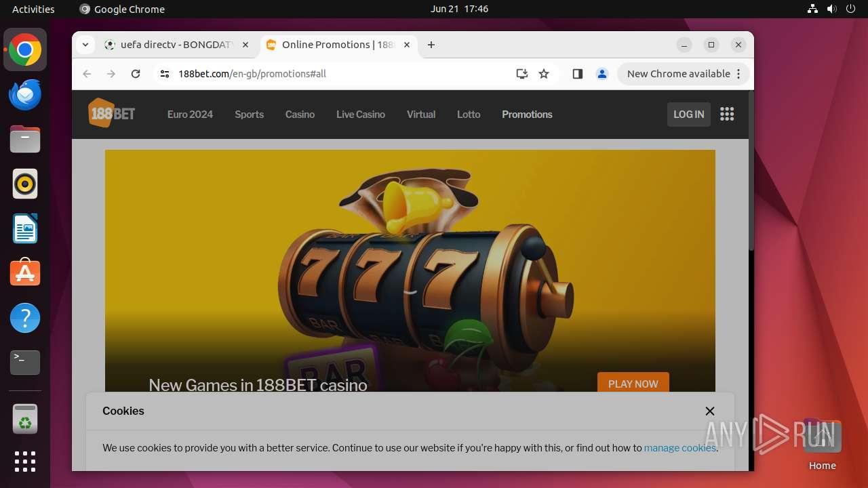Close the Online Promotions tab
Screen dimensions: 868x488
pos(407,45)
